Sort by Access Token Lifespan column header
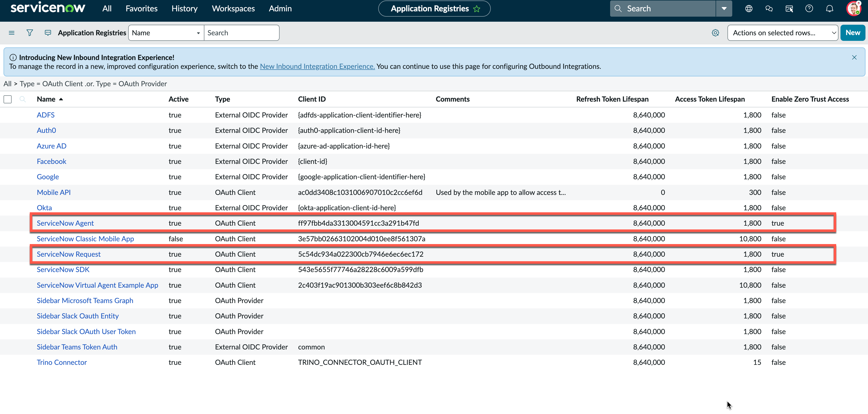Screen dimensions: 868x414 (x=710, y=99)
